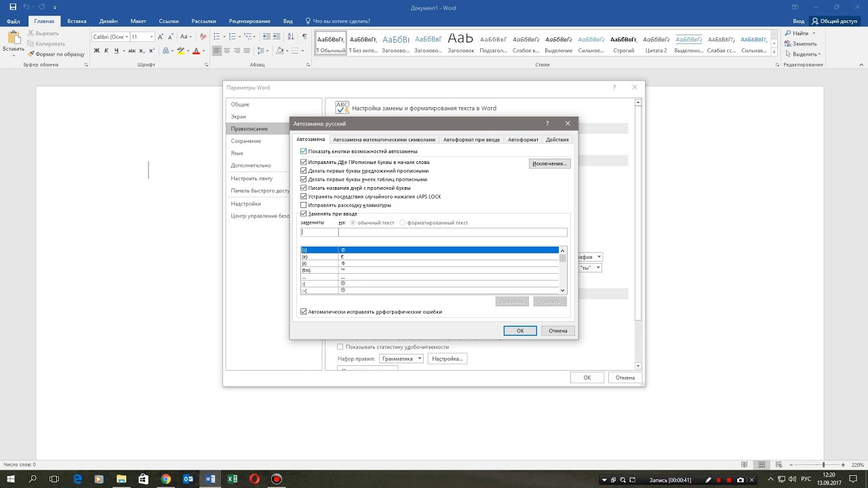Click the superscript x² icon
The width and height of the screenshot is (868, 488).
tap(152, 51)
